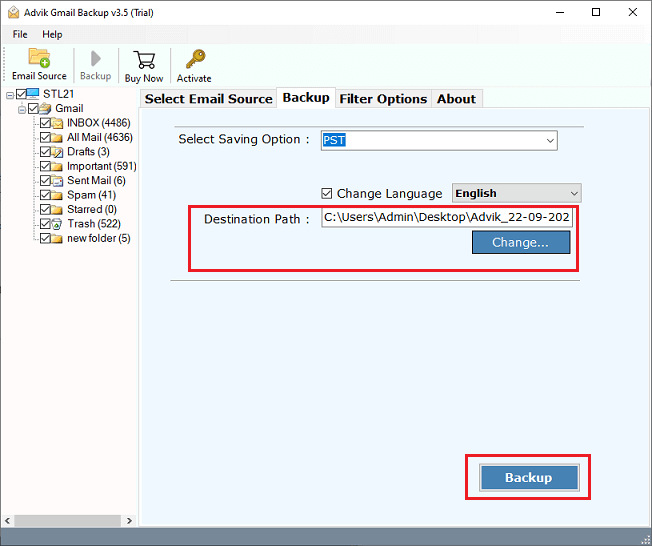Click the folder tree scrollbar right arrow
The width and height of the screenshot is (652, 546).
[x=129, y=521]
